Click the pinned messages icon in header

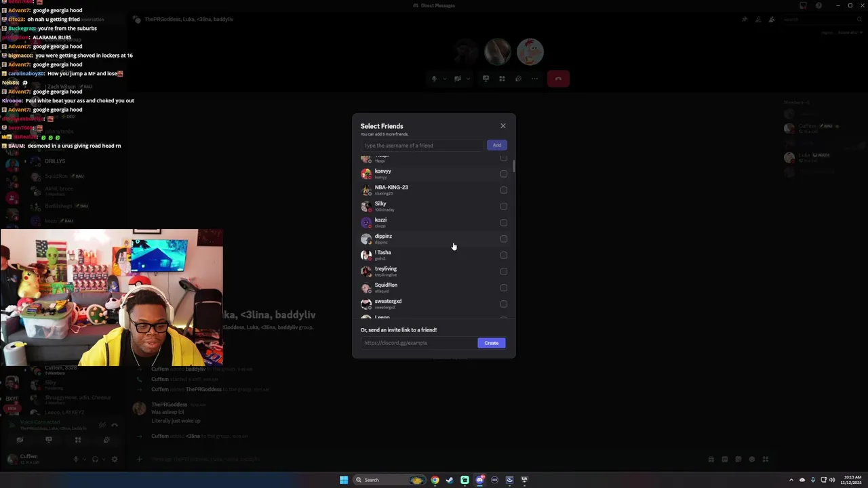click(x=745, y=19)
